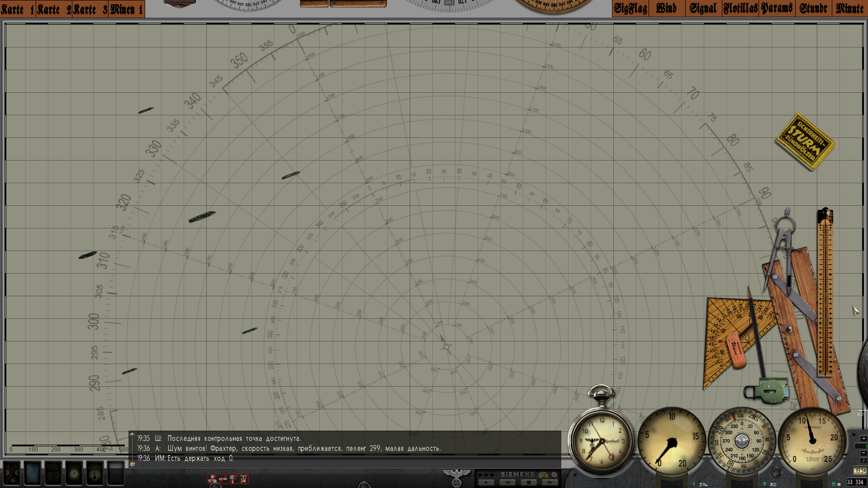The width and height of the screenshot is (868, 488).
Task: Select the ship contact near bearing 300
Action: tap(250, 331)
